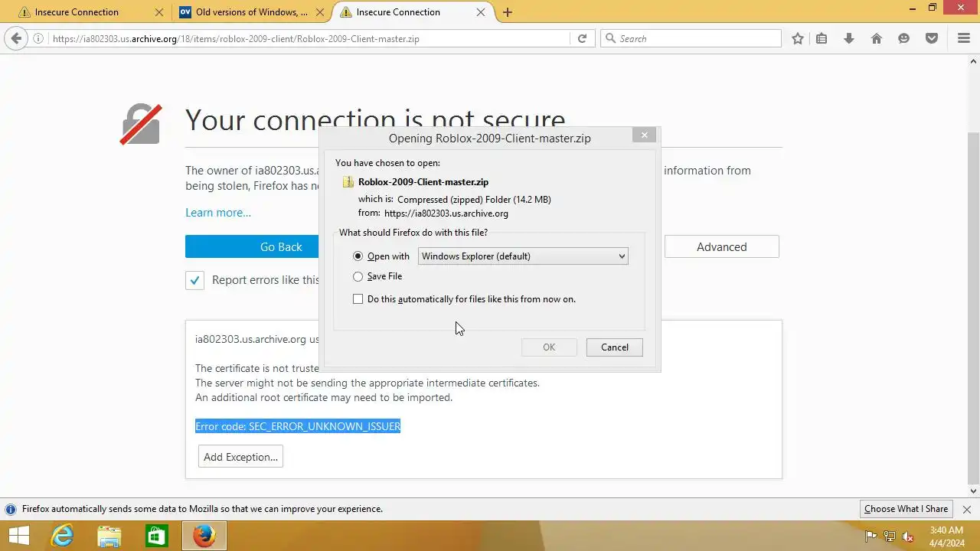Click the scrollbar up arrow

point(974,60)
